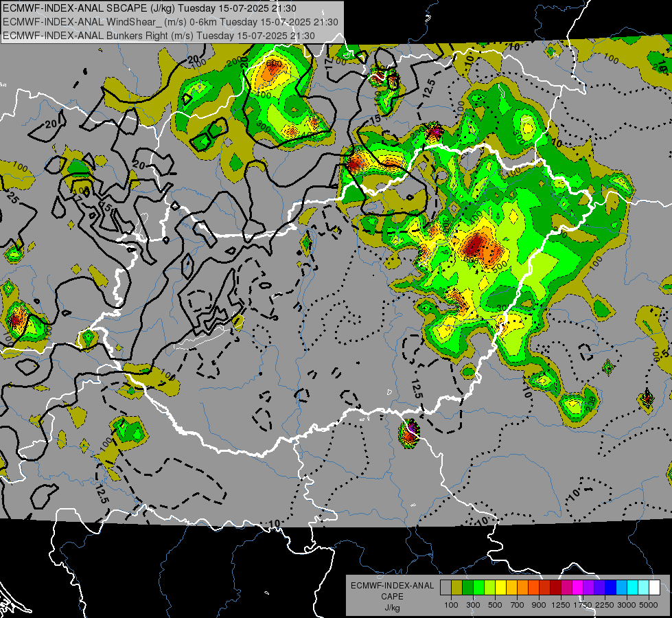Click the olive legend swatch after 100
The image size is (672, 618).
tap(457, 588)
